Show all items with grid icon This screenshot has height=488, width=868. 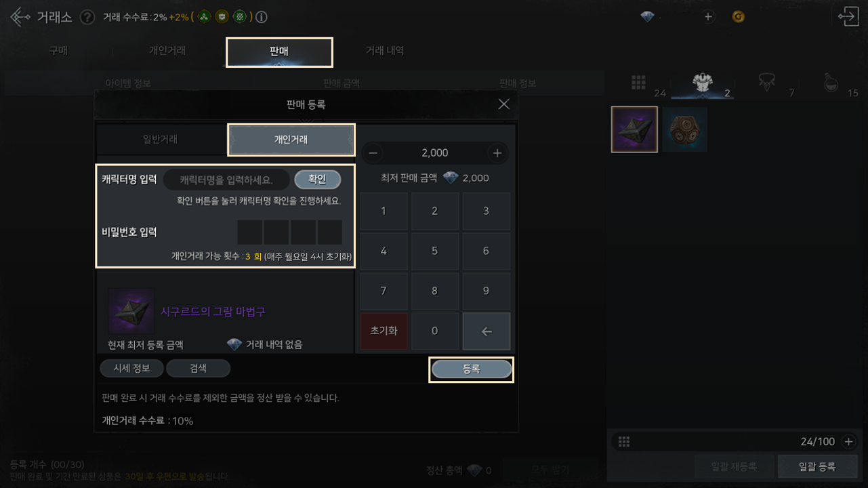coord(638,83)
